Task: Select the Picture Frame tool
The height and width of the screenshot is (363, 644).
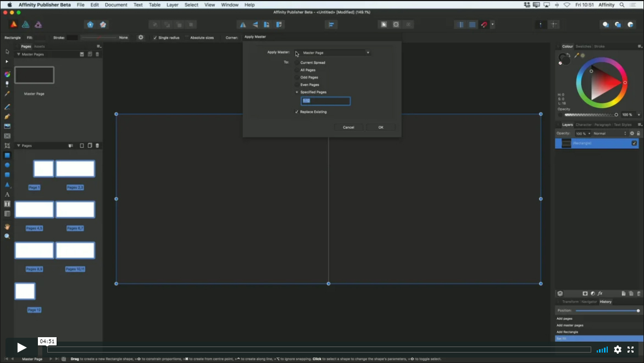Action: tap(7, 136)
